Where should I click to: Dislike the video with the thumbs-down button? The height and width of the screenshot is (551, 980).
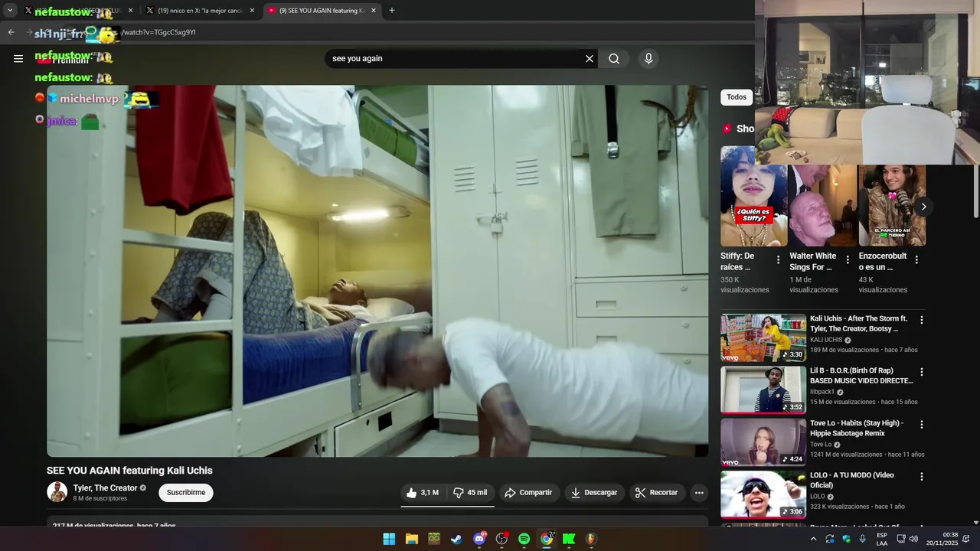click(470, 493)
